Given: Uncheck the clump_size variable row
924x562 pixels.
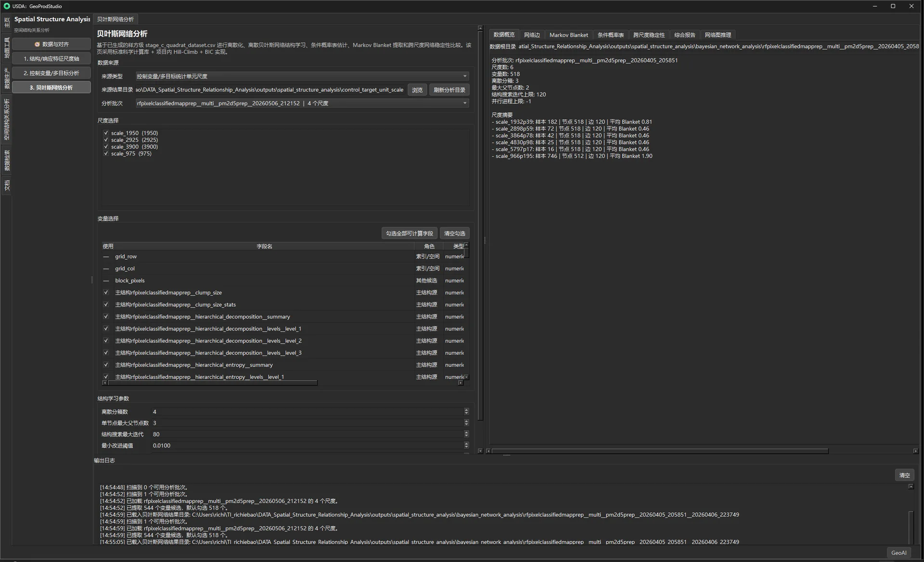Looking at the screenshot, I should [106, 293].
